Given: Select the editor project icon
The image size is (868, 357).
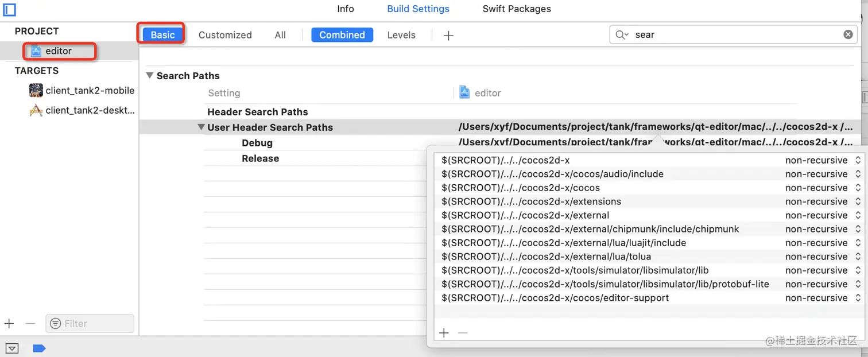Looking at the screenshot, I should point(36,51).
